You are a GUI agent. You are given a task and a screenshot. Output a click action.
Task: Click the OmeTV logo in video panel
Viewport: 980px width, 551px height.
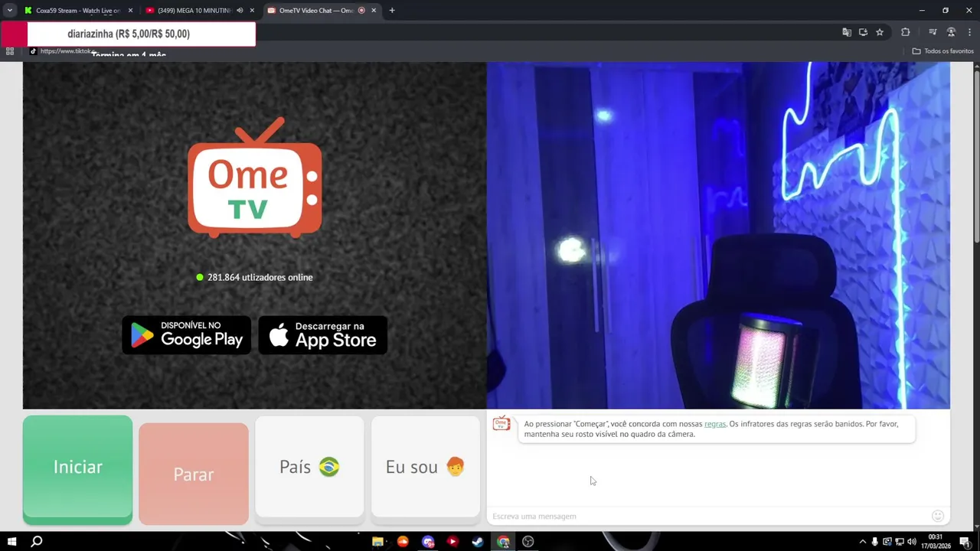click(255, 177)
